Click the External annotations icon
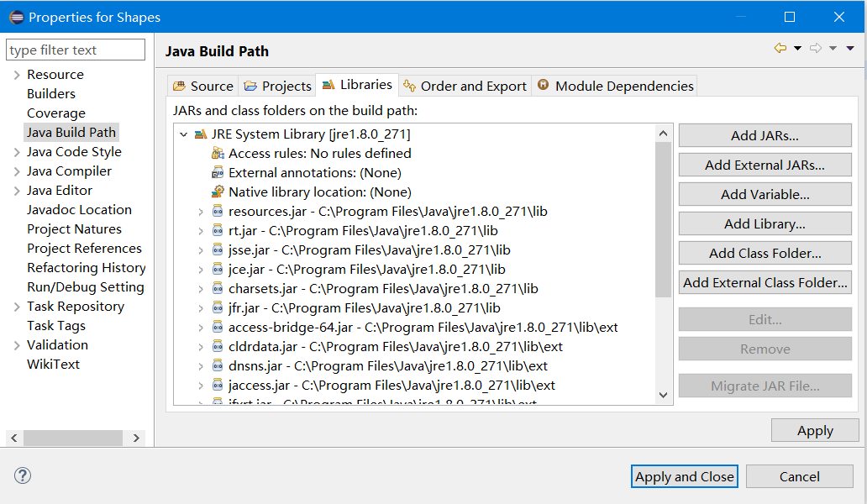This screenshot has width=867, height=504. click(x=218, y=172)
